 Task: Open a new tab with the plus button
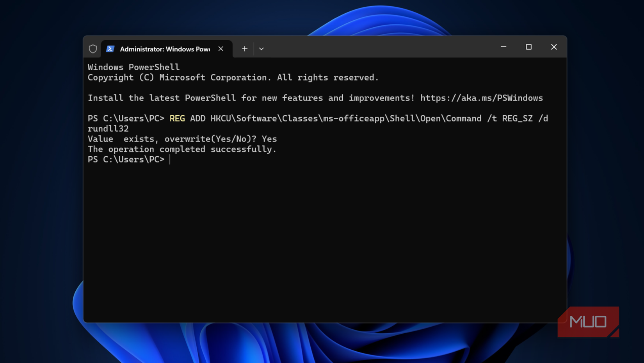coord(245,49)
